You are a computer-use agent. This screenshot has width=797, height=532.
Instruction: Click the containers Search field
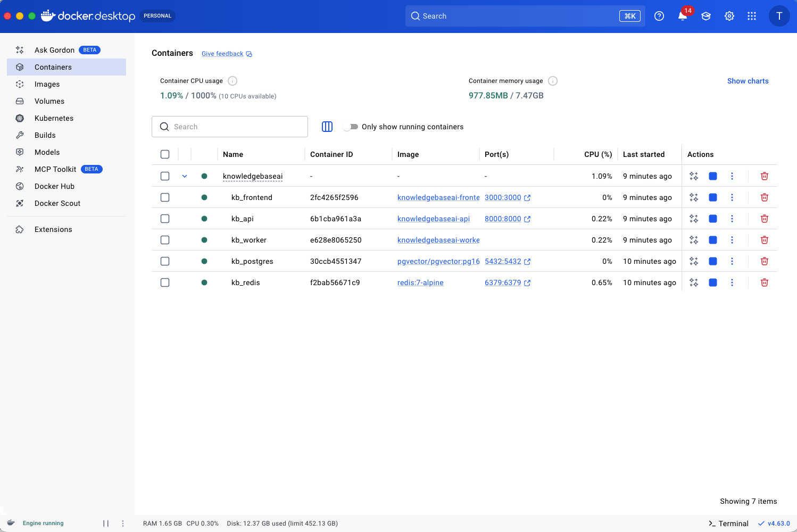coord(230,127)
